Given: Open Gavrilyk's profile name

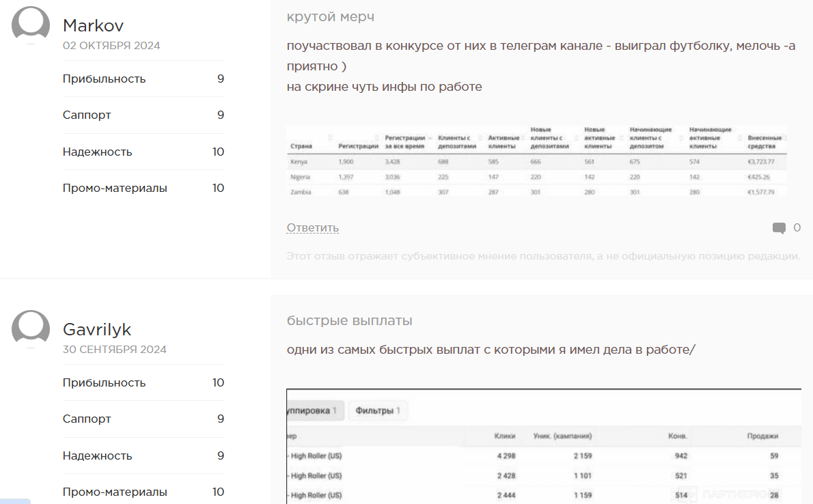Looking at the screenshot, I should pos(96,329).
